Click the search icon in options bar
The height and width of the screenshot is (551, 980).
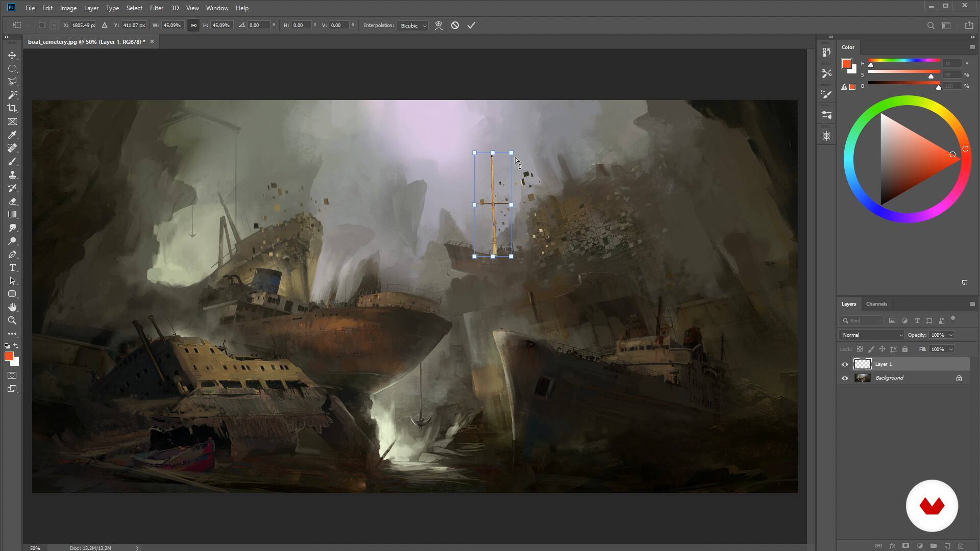[930, 26]
